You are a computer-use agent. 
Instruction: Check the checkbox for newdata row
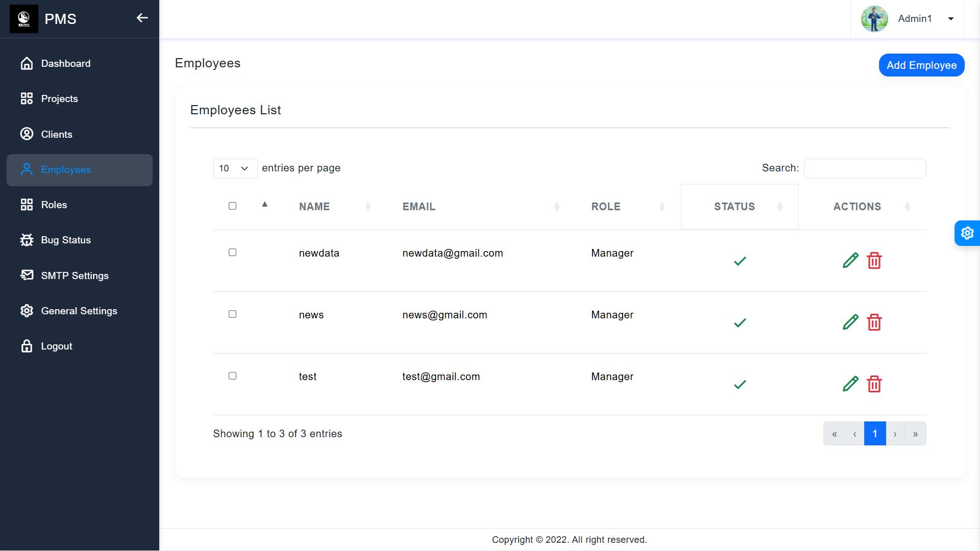(232, 253)
